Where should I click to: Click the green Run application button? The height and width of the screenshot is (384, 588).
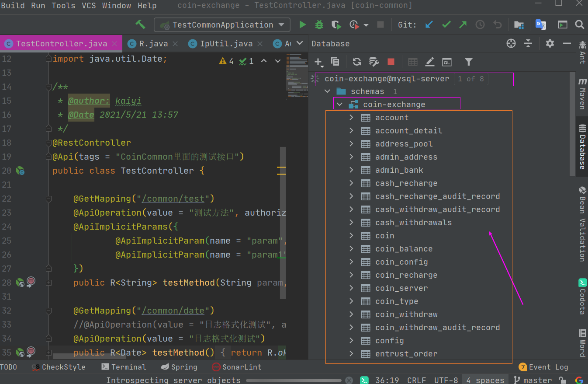pos(302,25)
